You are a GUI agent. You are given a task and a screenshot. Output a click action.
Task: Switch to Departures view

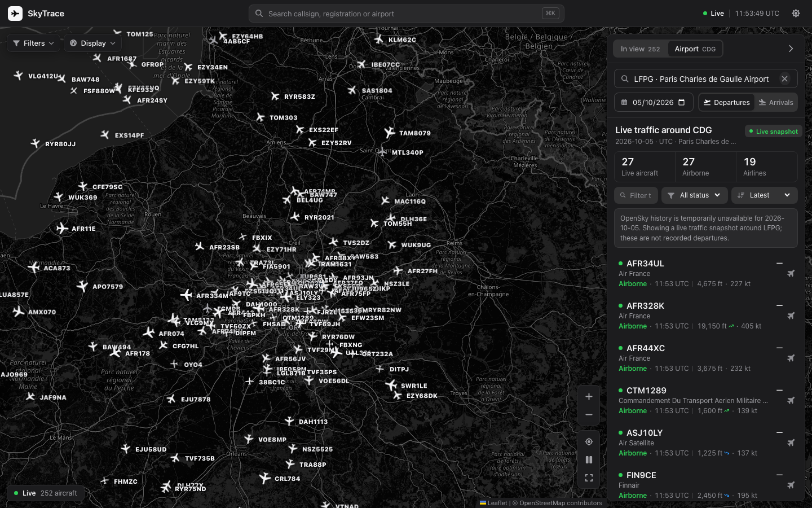click(x=727, y=102)
